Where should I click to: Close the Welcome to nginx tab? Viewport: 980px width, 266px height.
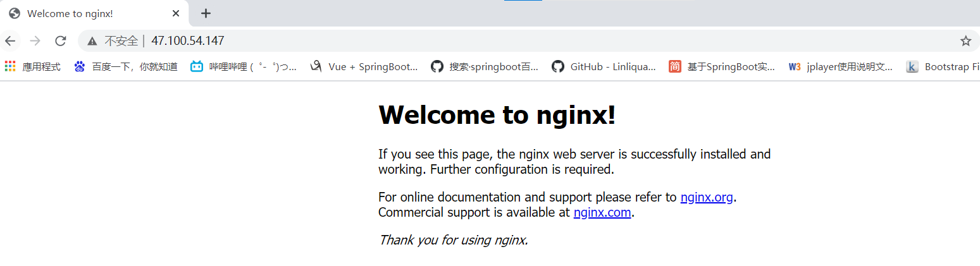click(x=176, y=13)
